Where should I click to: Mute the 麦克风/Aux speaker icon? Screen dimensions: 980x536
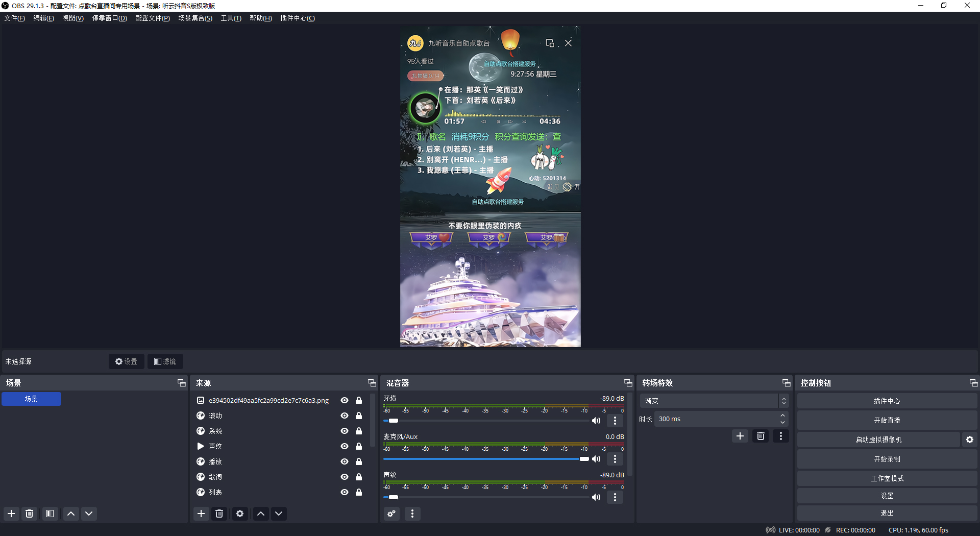pos(596,459)
